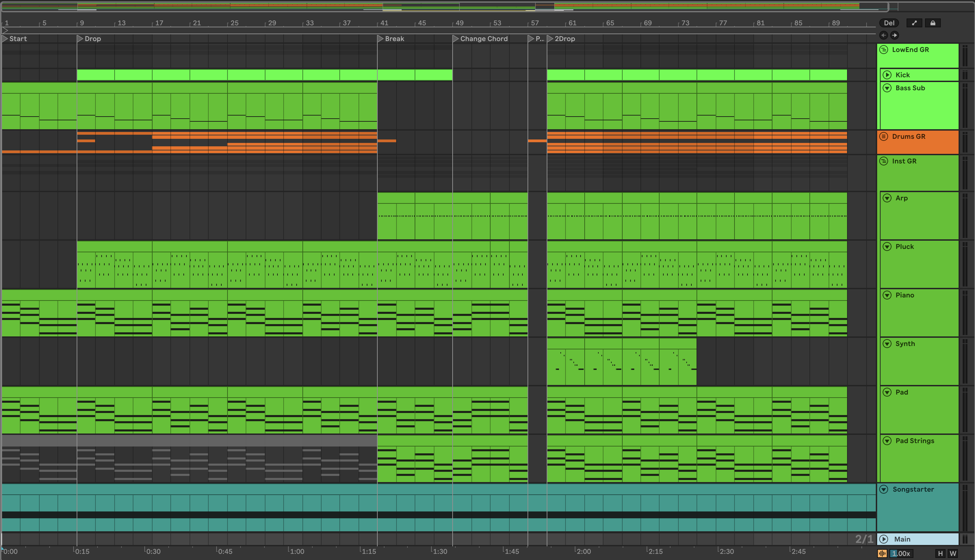Select the Pluck track name
The image size is (975, 560).
coord(904,246)
